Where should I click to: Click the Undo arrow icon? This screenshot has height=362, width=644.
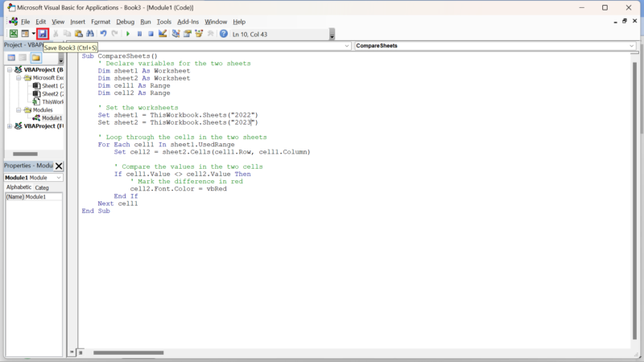[103, 34]
